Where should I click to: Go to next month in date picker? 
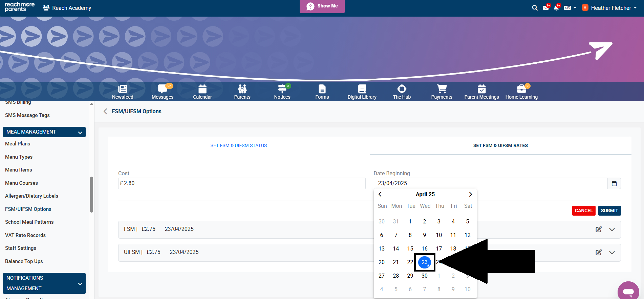tap(470, 194)
